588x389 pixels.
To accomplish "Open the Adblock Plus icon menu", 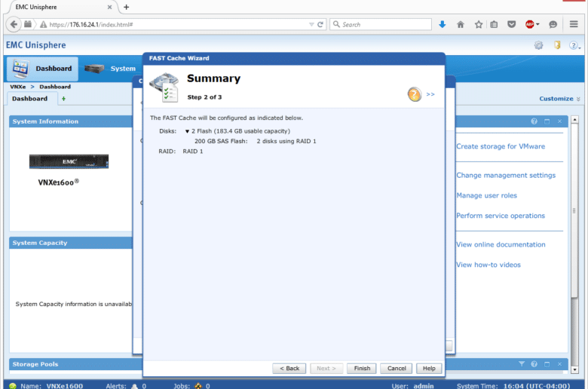I will 532,24.
